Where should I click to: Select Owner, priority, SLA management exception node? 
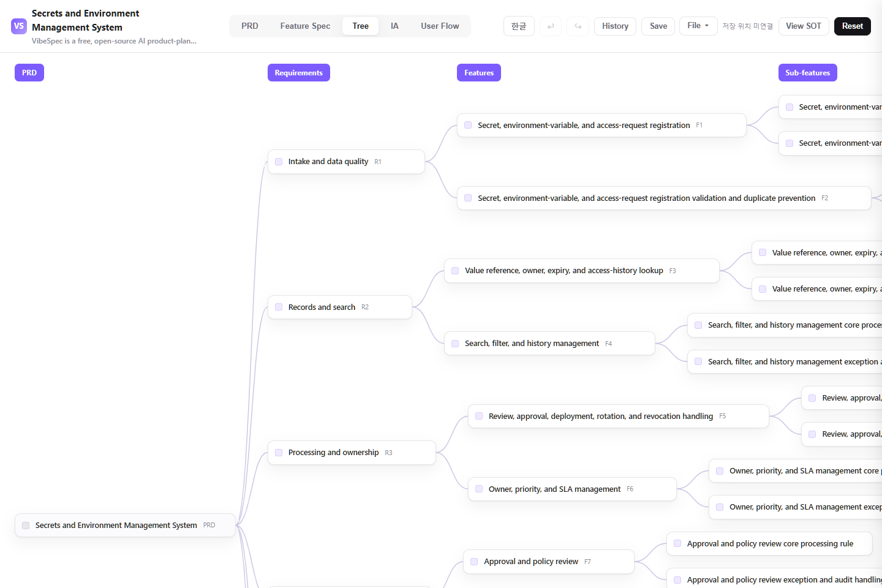click(x=795, y=507)
